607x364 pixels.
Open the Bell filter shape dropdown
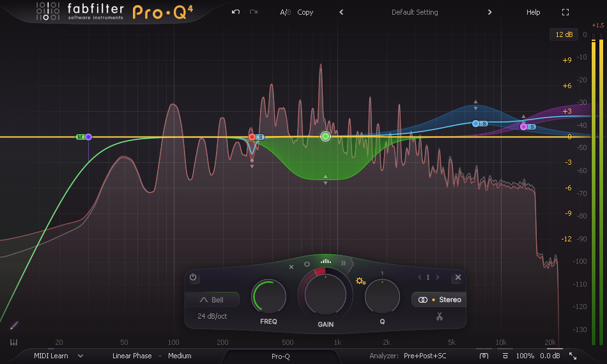coord(212,300)
